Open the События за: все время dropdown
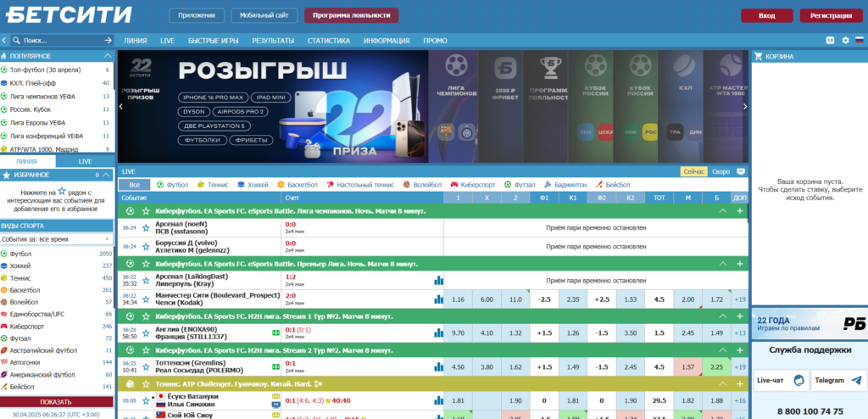 (x=56, y=239)
